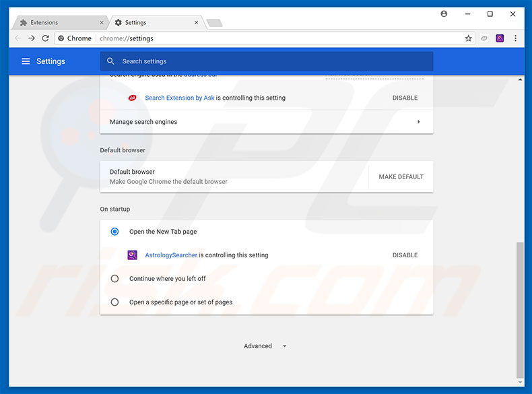Click the grey extension icon beside the star
Viewport: 532px width, 394px height.
click(x=484, y=38)
